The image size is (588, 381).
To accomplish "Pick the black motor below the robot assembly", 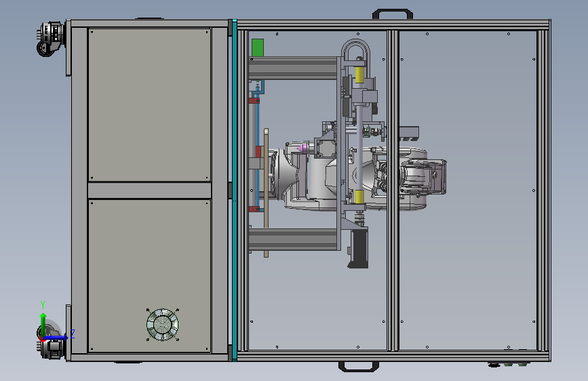I will [359, 249].
